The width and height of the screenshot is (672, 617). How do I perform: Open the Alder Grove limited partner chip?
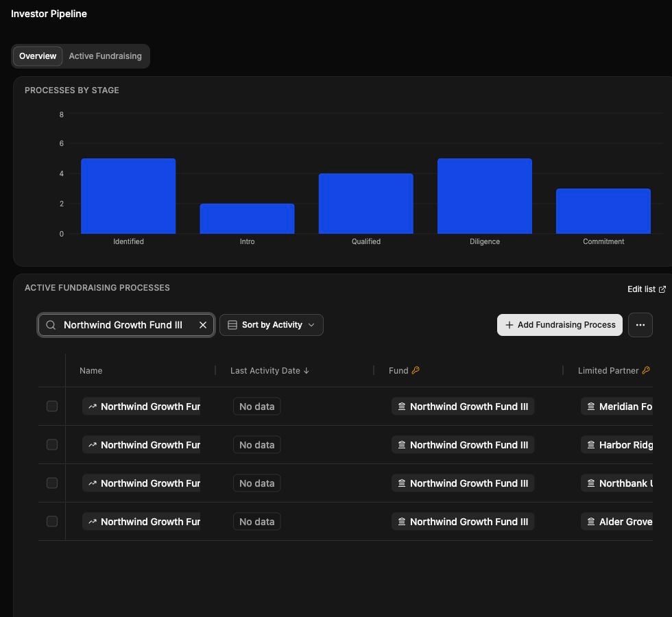(616, 522)
